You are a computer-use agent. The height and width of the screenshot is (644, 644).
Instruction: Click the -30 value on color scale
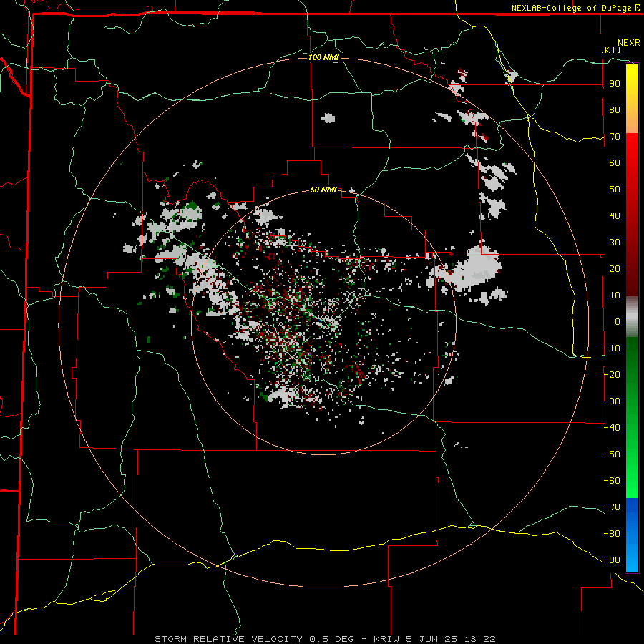[612, 401]
